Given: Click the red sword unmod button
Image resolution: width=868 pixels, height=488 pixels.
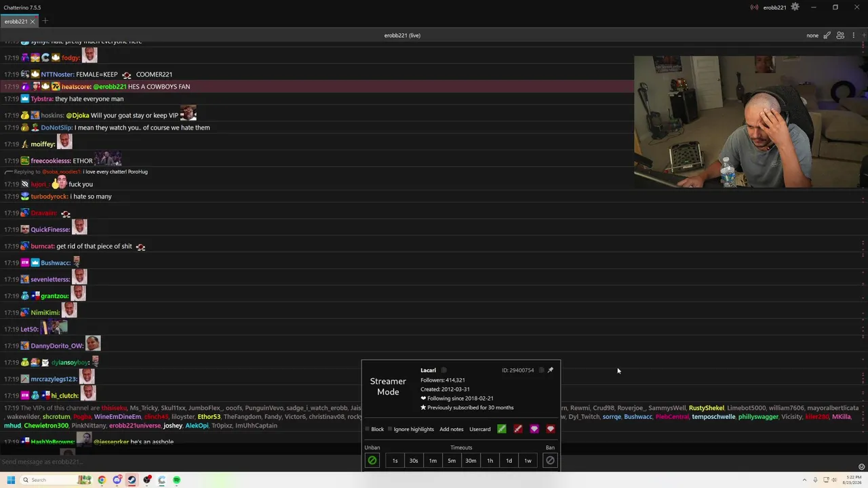Looking at the screenshot, I should pos(518,429).
